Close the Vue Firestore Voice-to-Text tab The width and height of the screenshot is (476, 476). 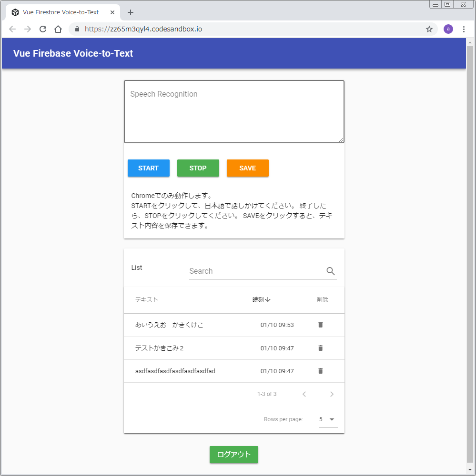point(112,12)
